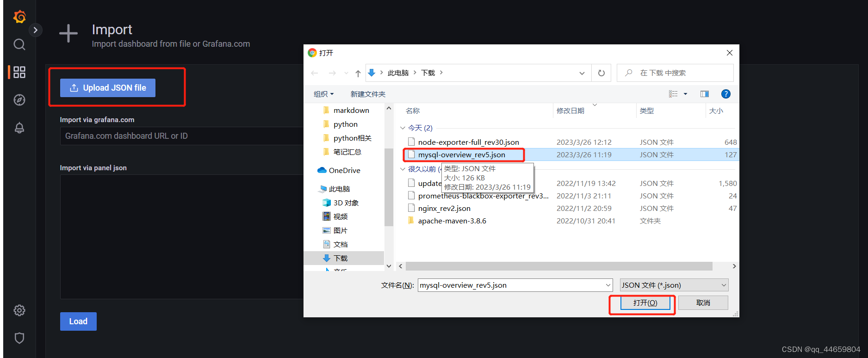Open the Grafana search icon

coord(19,44)
